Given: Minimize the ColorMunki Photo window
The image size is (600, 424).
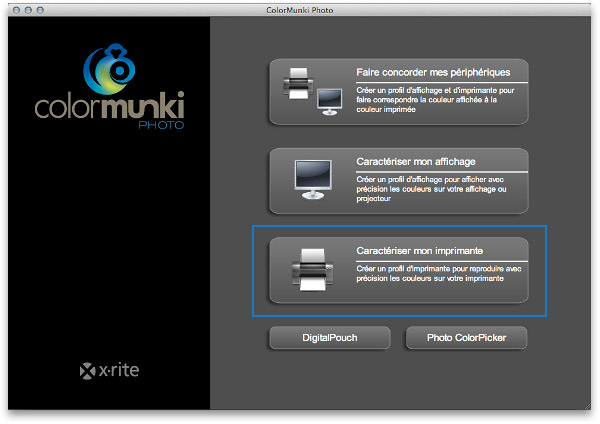Looking at the screenshot, I should tap(28, 10).
